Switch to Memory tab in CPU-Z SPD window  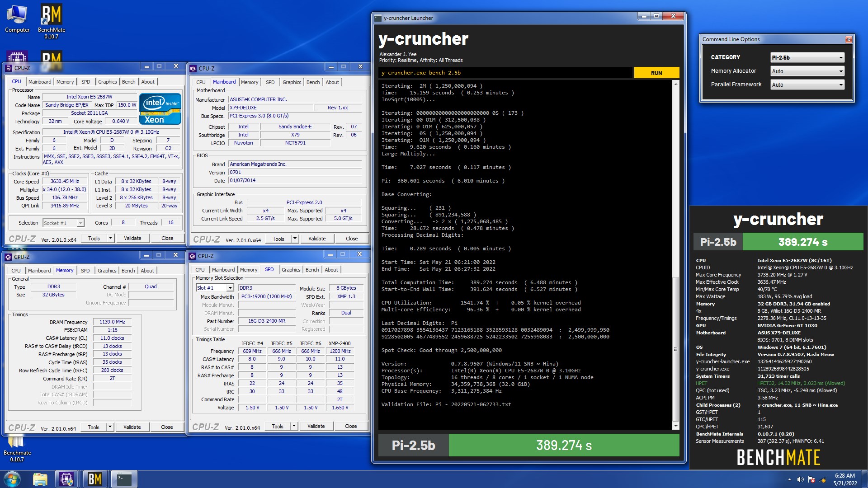tap(249, 270)
